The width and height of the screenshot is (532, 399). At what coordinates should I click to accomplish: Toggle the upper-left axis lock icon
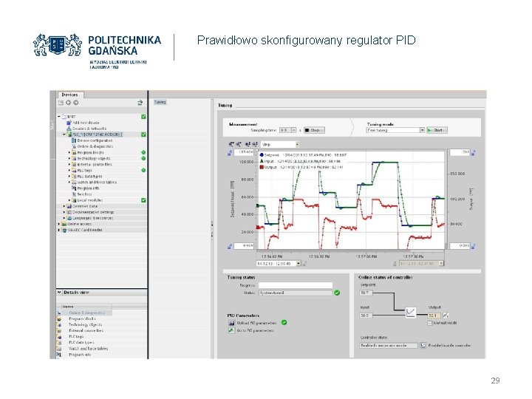click(x=230, y=153)
